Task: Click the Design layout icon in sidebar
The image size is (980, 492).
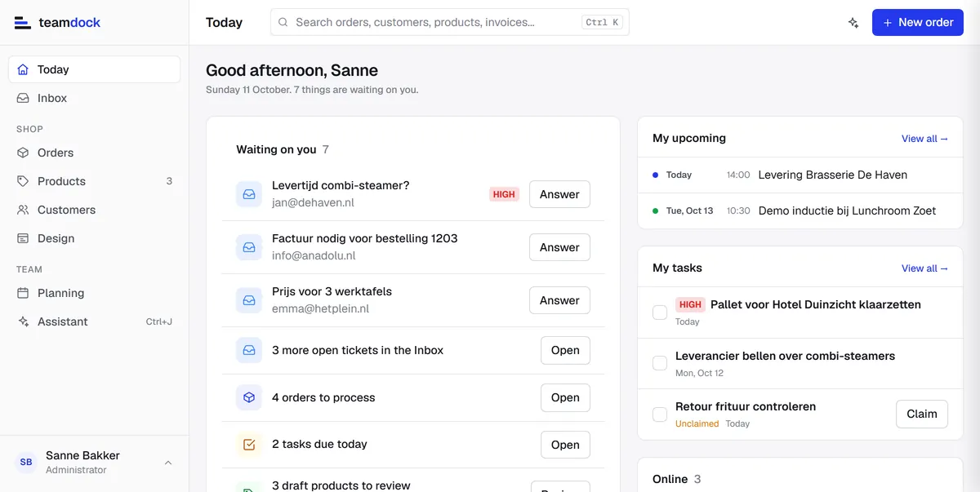Action: [23, 238]
